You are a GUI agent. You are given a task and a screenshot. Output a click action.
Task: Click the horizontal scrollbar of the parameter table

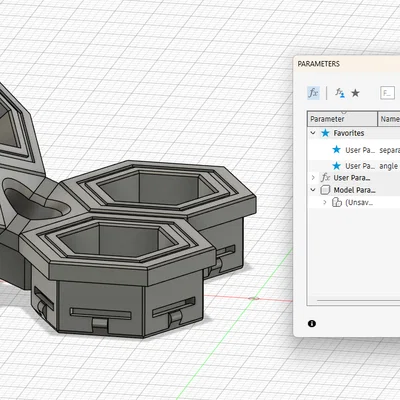click(358, 300)
